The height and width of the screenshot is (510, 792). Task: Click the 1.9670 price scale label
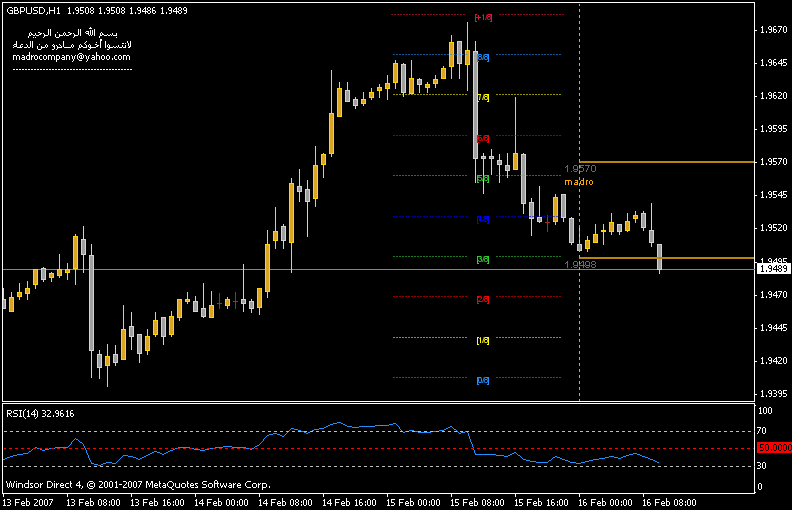click(773, 30)
